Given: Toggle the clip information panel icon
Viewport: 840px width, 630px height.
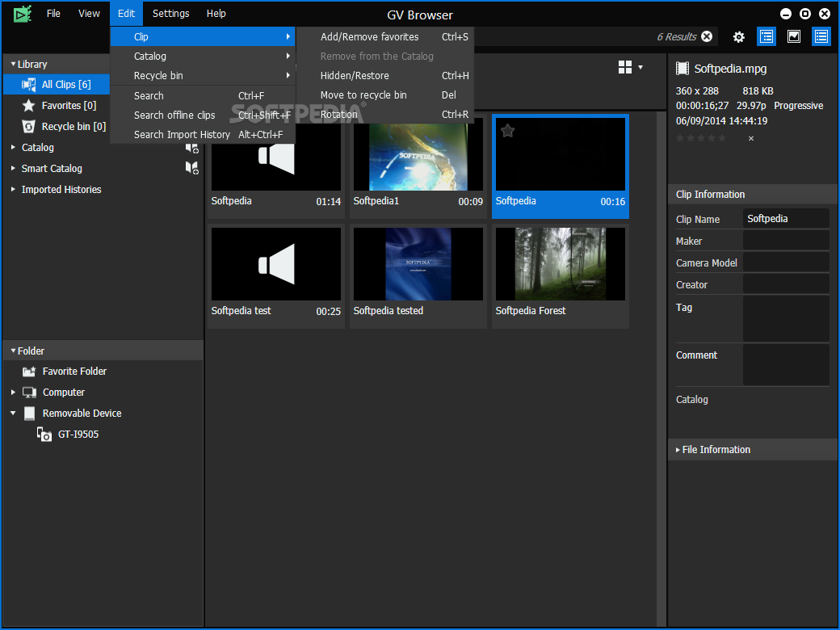Looking at the screenshot, I should click(766, 36).
